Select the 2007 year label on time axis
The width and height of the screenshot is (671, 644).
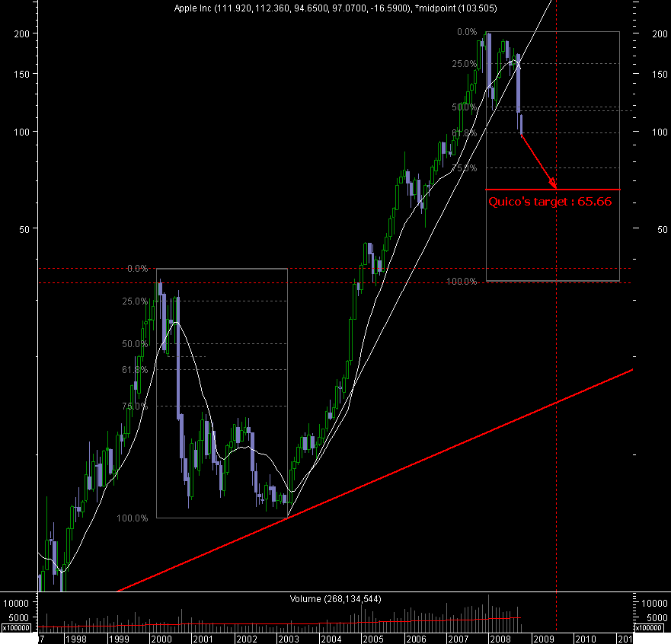coord(458,639)
